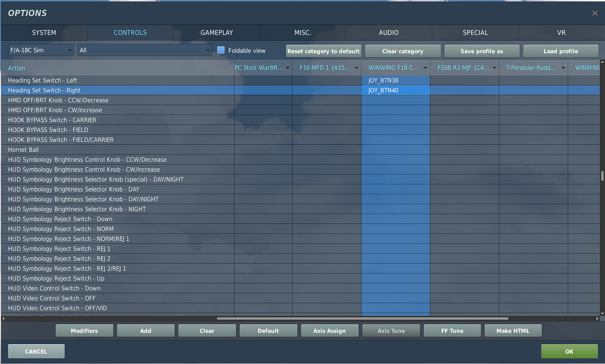
Task: Click the Save profile as button
Action: coord(482,51)
